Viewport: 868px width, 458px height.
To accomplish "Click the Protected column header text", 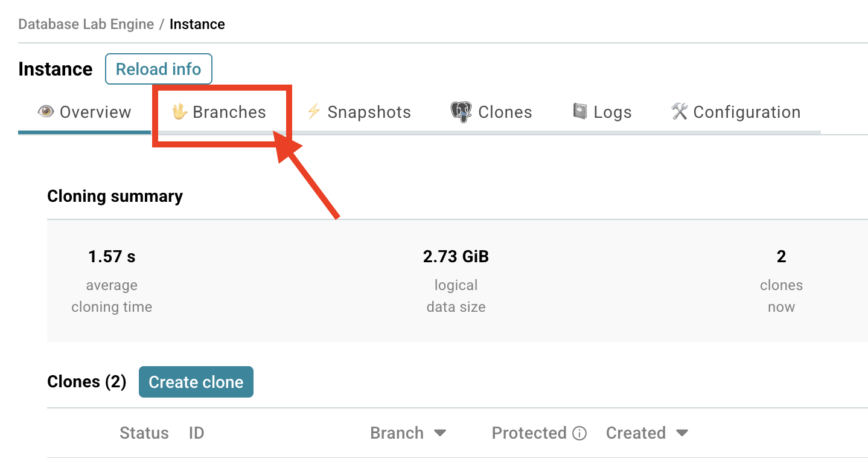I will [x=529, y=433].
